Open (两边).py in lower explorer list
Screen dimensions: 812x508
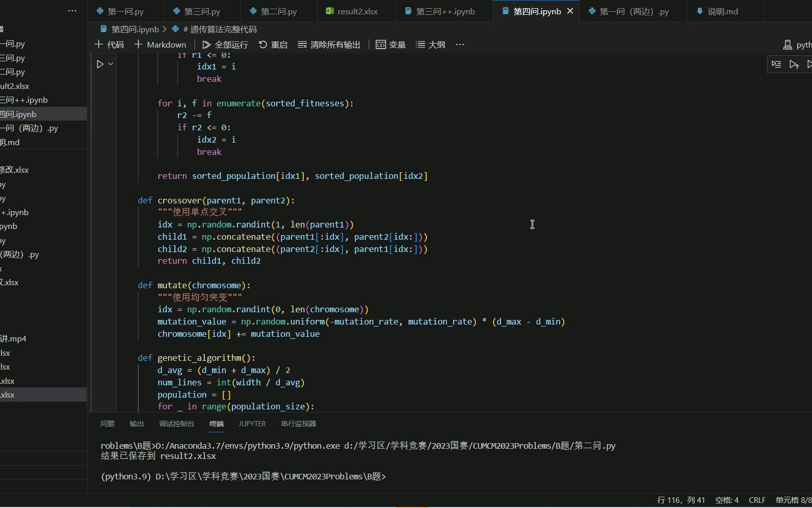pos(43,255)
